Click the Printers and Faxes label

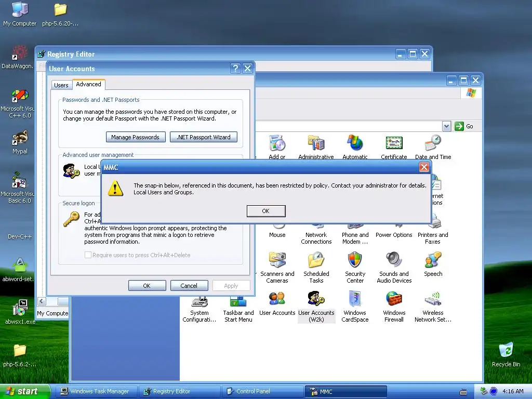[433, 238]
